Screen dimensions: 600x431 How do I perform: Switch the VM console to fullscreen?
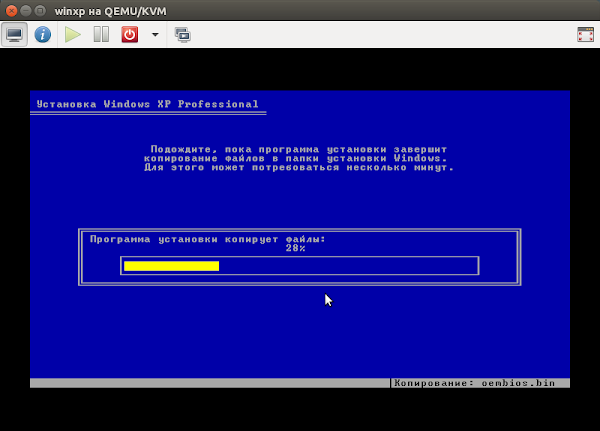point(585,35)
